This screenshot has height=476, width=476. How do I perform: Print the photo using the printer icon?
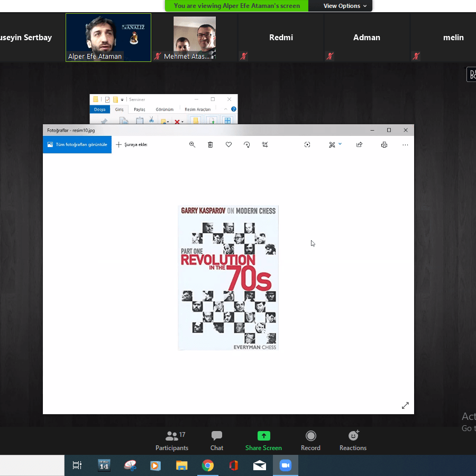pyautogui.click(x=384, y=144)
